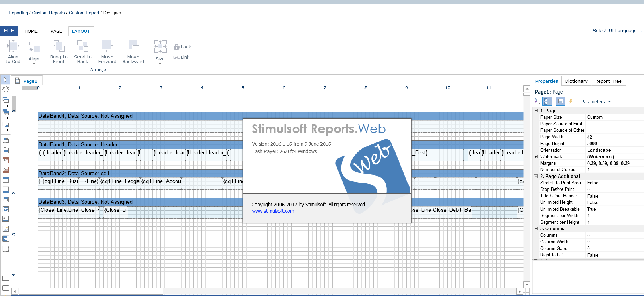
Task: Pick the horizontal line primitive tool
Action: 5,258
